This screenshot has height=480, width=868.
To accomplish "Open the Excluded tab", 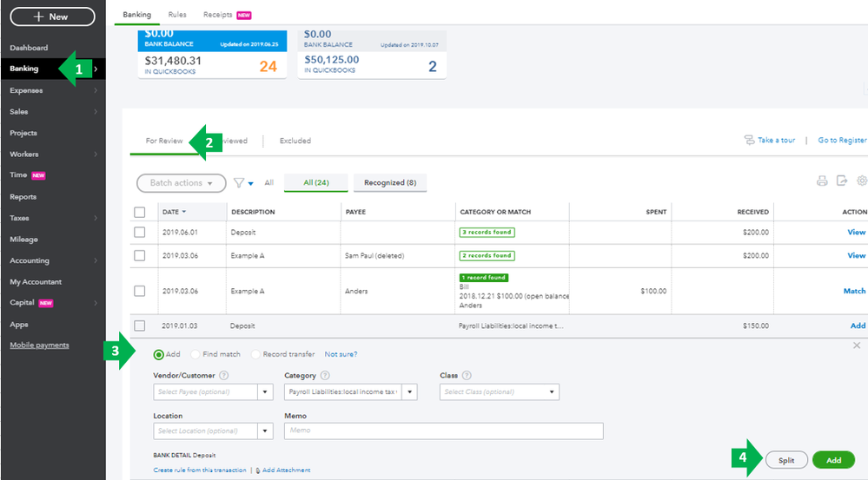I will click(295, 141).
